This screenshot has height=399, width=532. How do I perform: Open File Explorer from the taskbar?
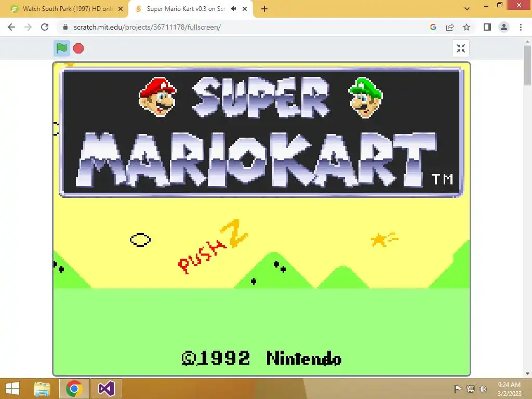(42, 389)
